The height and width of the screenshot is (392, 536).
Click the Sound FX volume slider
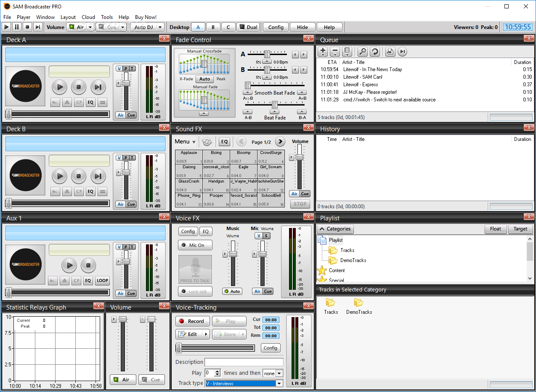pos(300,157)
